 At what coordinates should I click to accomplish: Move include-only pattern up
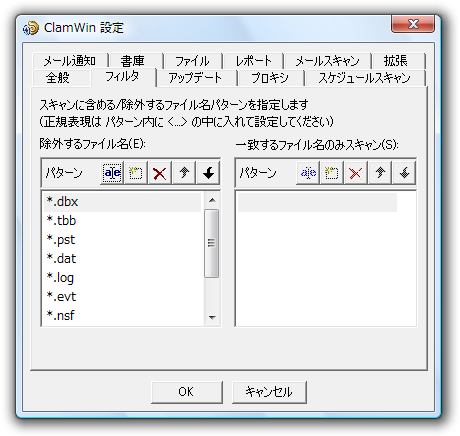pyautogui.click(x=380, y=173)
